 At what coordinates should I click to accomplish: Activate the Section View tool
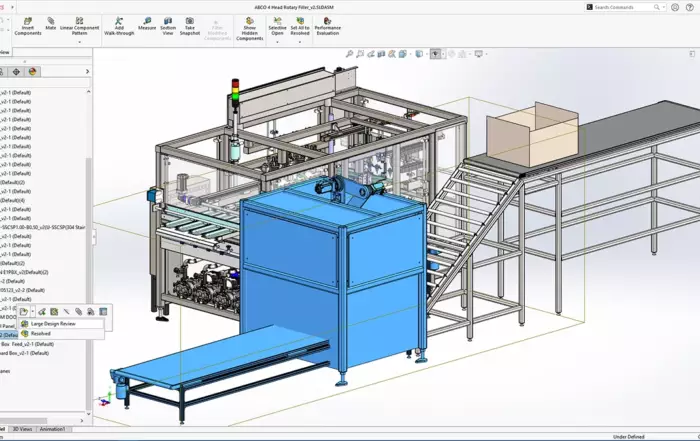click(168, 27)
